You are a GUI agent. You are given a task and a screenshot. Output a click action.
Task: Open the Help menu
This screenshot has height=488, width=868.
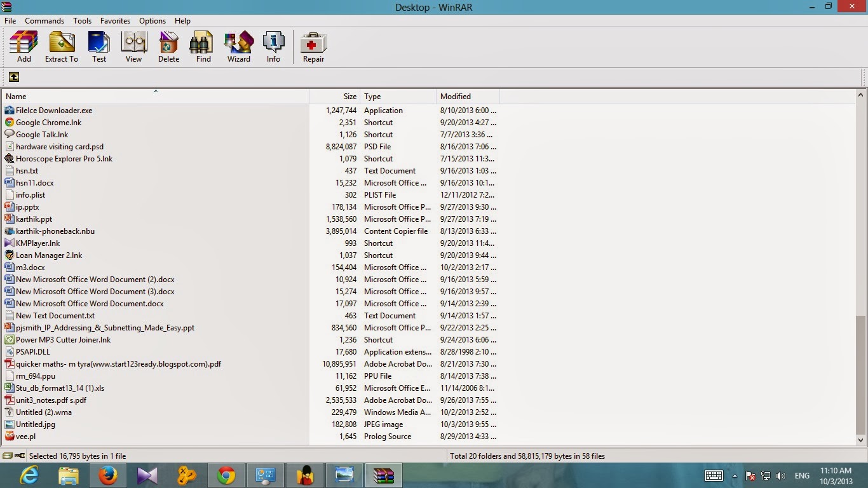tap(182, 21)
